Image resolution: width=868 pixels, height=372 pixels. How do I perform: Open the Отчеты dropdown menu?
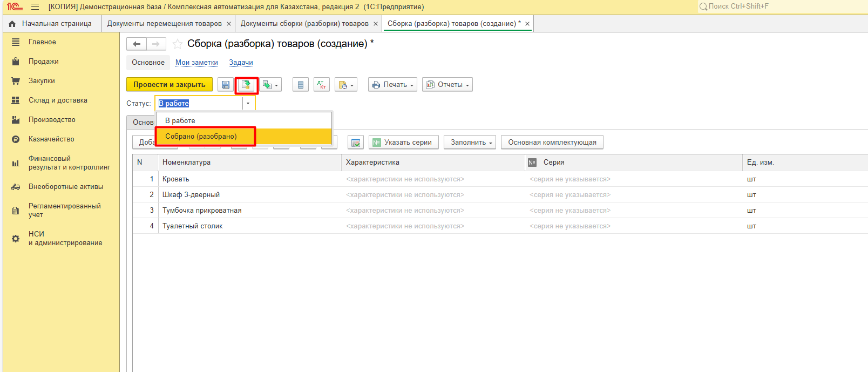click(x=447, y=85)
